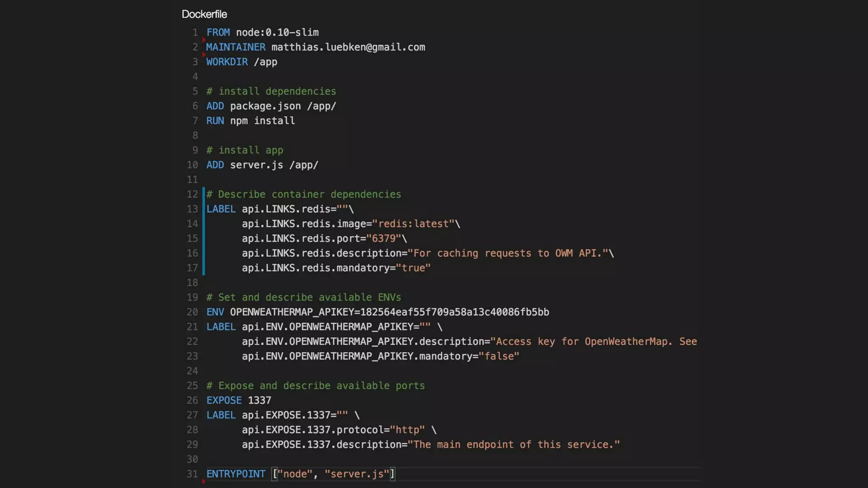Screen dimensions: 868x488
Task: Click 'RUN npm install' line text
Action: pos(250,121)
